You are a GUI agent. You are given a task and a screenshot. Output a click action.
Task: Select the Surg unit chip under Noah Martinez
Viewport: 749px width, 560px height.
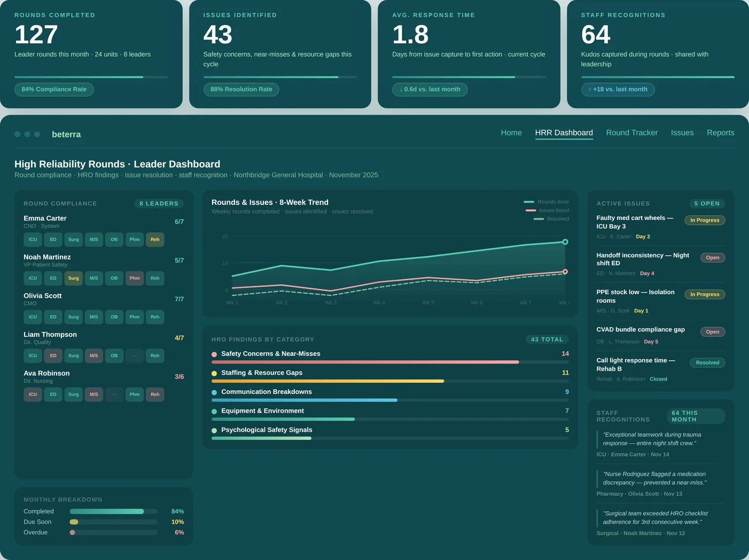[x=73, y=278]
